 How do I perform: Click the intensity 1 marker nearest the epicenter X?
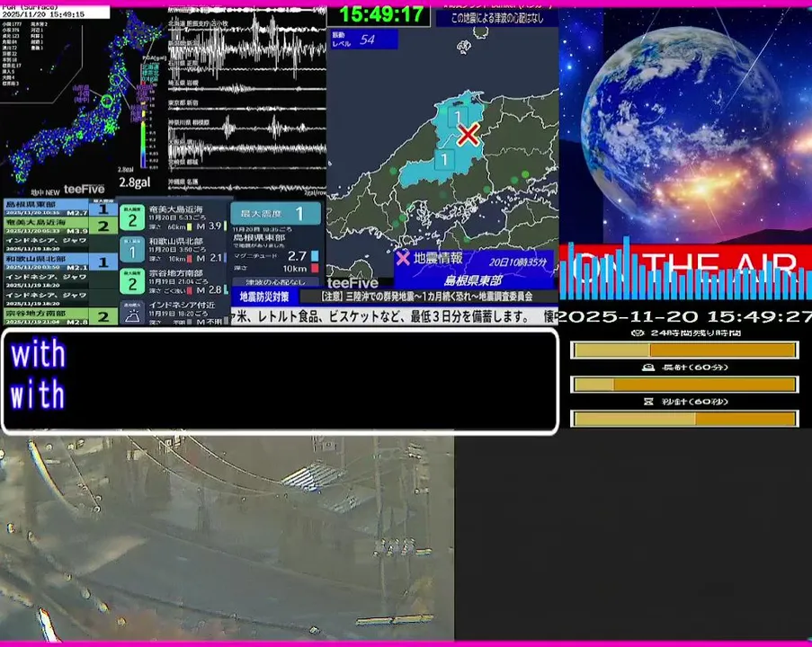pyautogui.click(x=458, y=117)
